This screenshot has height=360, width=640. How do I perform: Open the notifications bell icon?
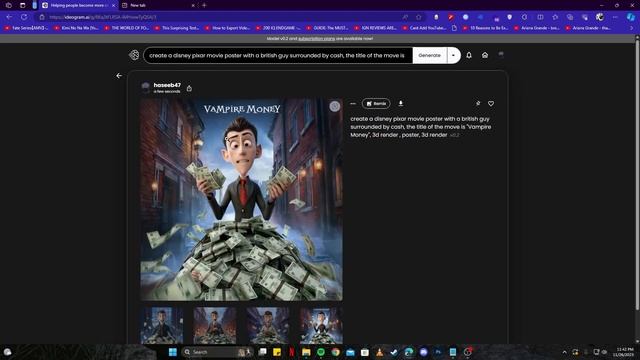[469, 55]
